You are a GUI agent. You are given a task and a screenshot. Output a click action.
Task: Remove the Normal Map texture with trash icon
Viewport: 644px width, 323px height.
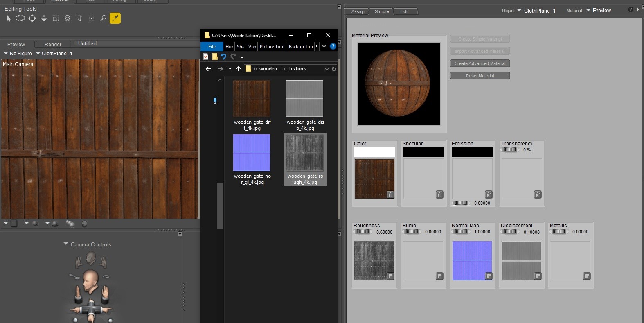click(x=488, y=276)
